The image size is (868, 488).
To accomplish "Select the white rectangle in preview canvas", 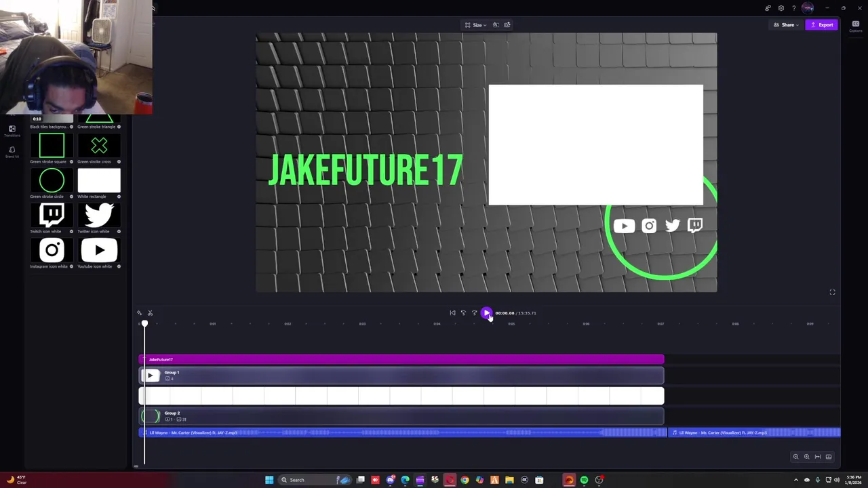I will coord(595,144).
